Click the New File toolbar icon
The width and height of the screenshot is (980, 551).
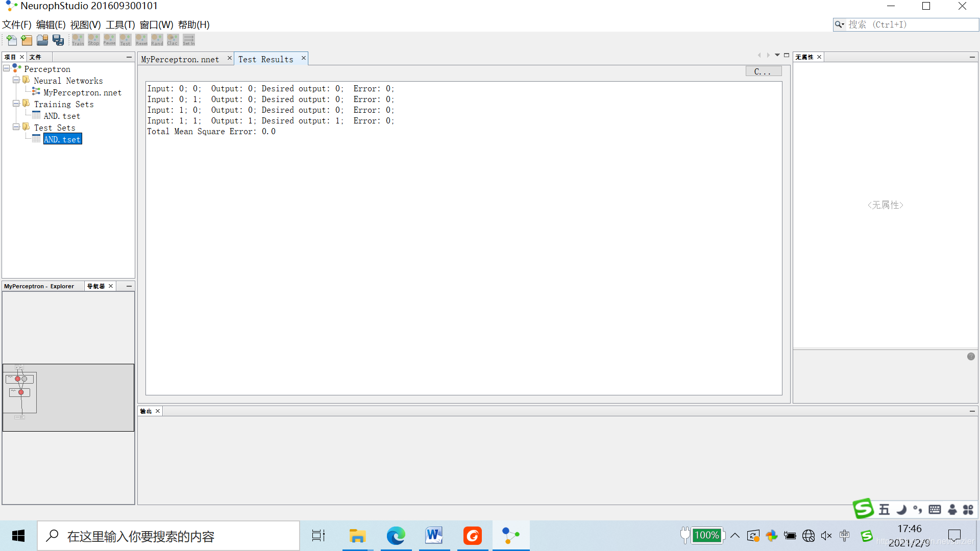(x=11, y=40)
